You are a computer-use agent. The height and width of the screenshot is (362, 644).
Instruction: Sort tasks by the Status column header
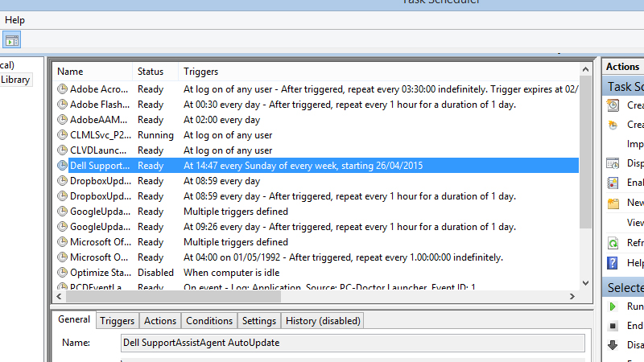point(155,72)
